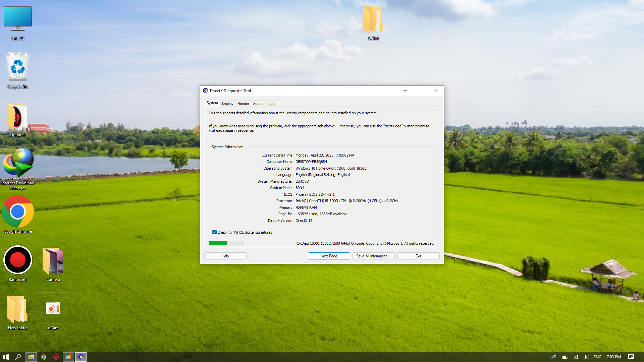This screenshot has width=644, height=362.
Task: Click Save All Information button
Action: point(373,256)
